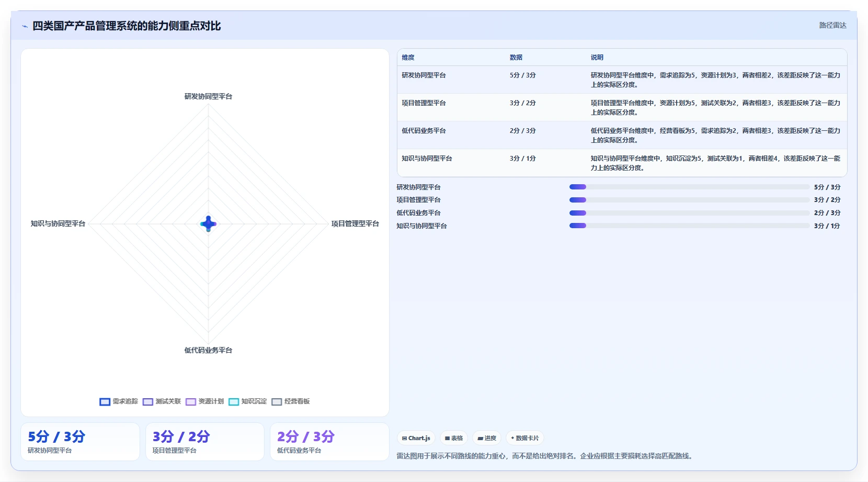Click the 数据卡片 tag
868x482 pixels.
[525, 438]
